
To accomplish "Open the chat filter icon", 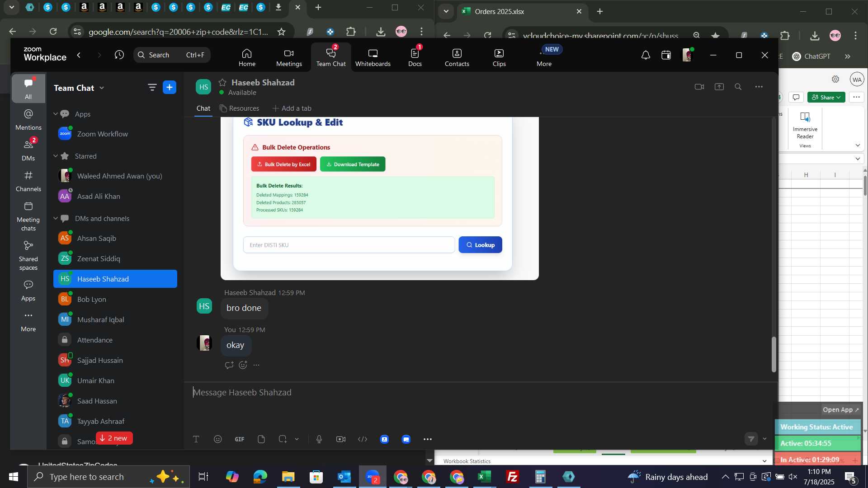I will click(152, 88).
